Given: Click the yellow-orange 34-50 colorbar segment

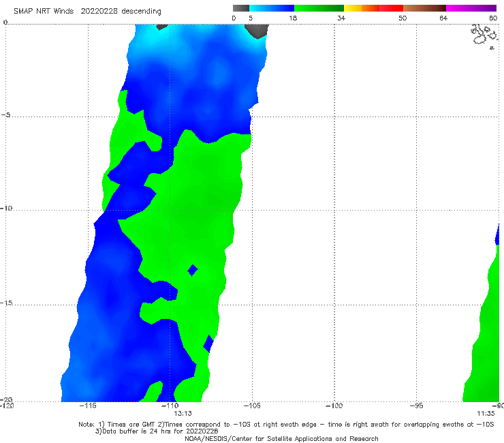Looking at the screenshot, I should tap(373, 8).
